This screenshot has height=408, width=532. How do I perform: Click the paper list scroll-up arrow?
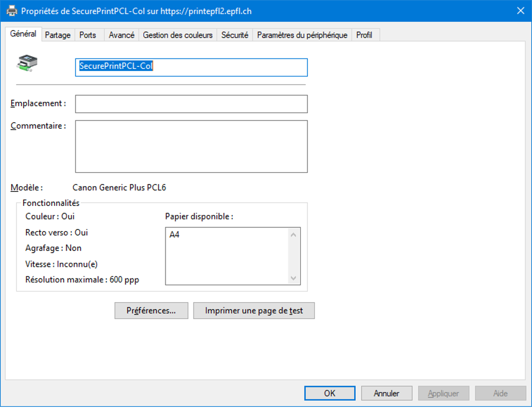point(293,235)
